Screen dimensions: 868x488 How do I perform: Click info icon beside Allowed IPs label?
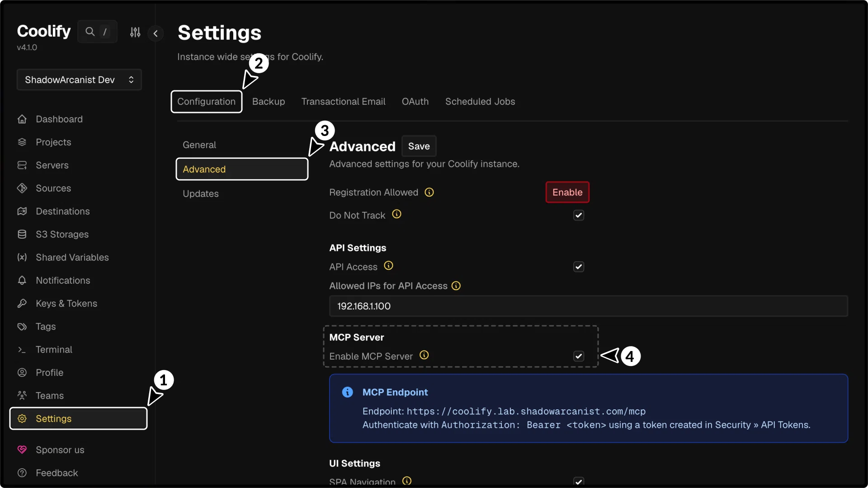(x=456, y=286)
